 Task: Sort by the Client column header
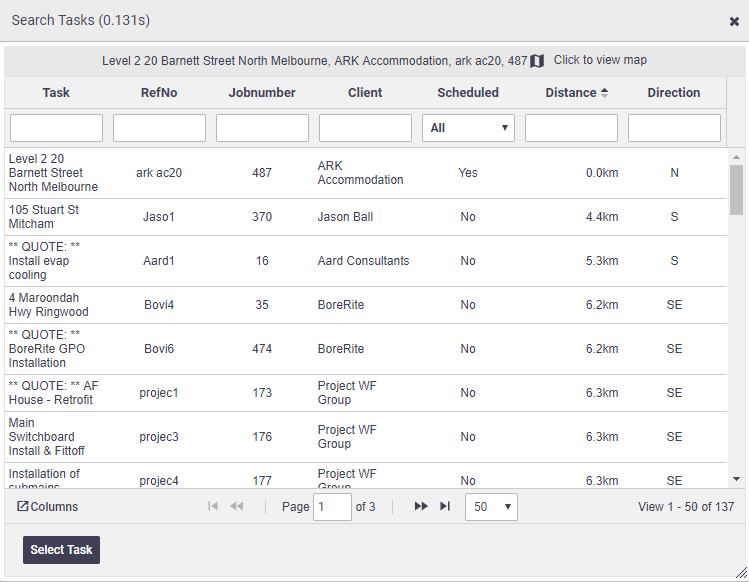[365, 93]
